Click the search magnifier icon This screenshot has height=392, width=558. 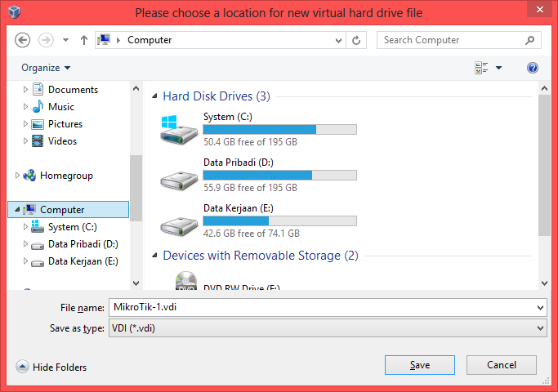(530, 40)
